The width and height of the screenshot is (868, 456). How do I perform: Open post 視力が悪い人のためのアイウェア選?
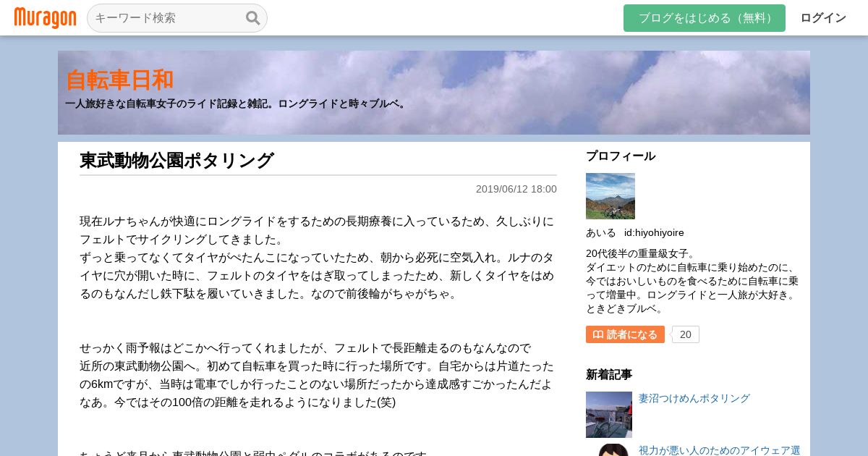719,450
